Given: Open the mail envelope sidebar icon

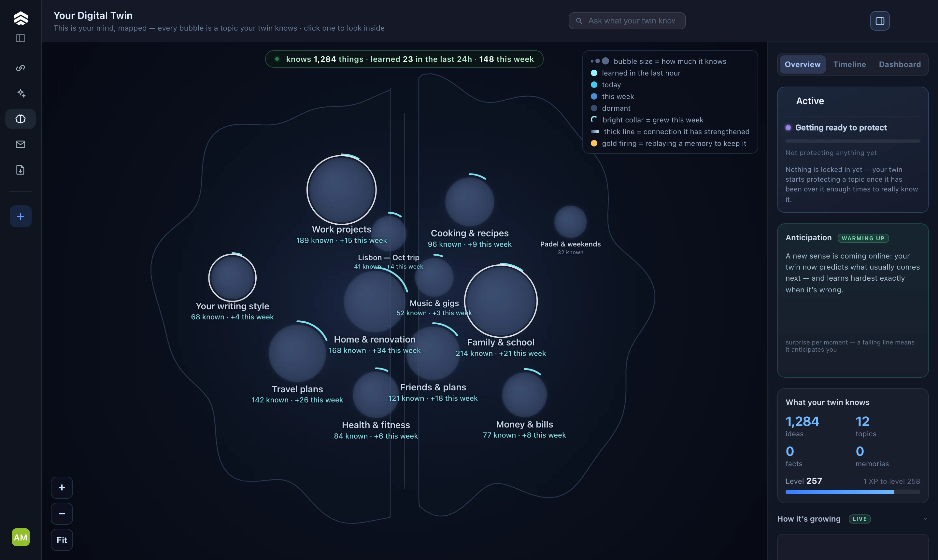Looking at the screenshot, I should (x=21, y=144).
